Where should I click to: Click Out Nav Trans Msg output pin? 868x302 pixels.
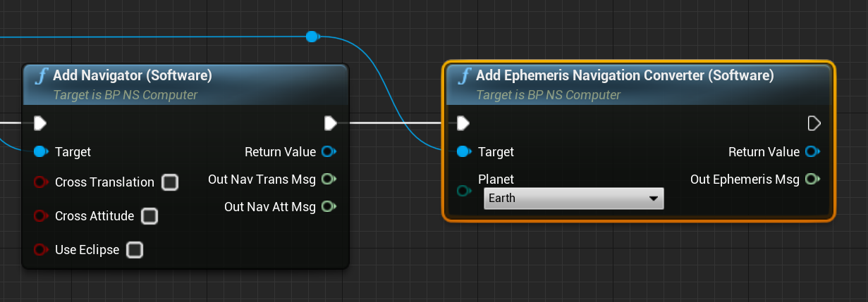328,180
